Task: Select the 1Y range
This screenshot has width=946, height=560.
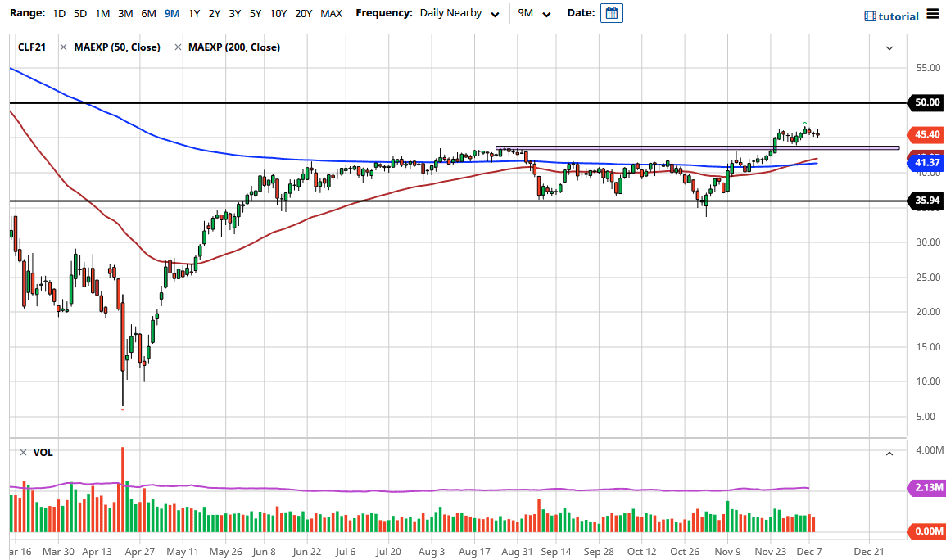Action: [x=194, y=13]
